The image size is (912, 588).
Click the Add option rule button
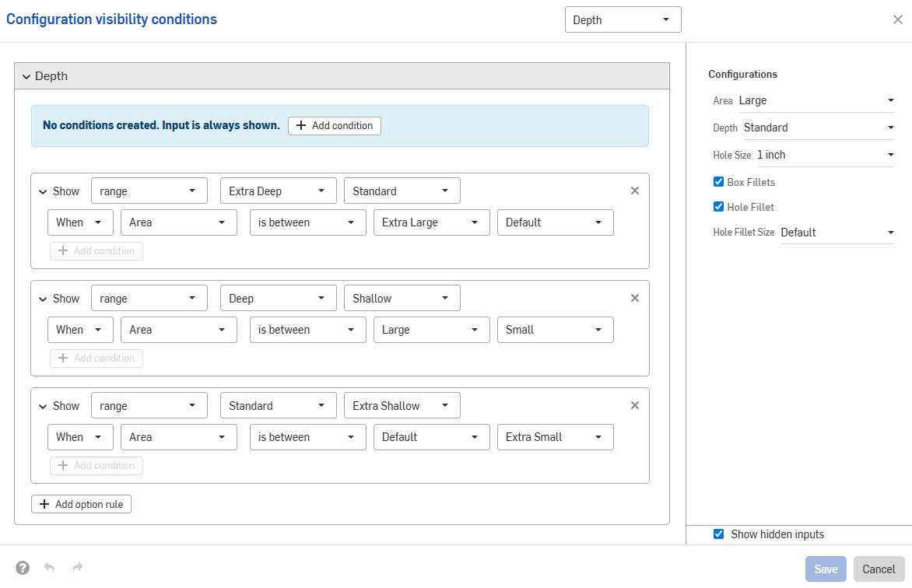pos(81,503)
